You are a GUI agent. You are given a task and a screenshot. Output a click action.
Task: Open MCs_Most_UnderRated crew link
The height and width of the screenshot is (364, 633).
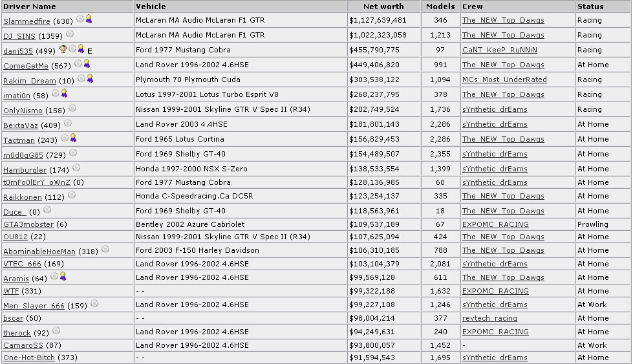click(x=504, y=80)
